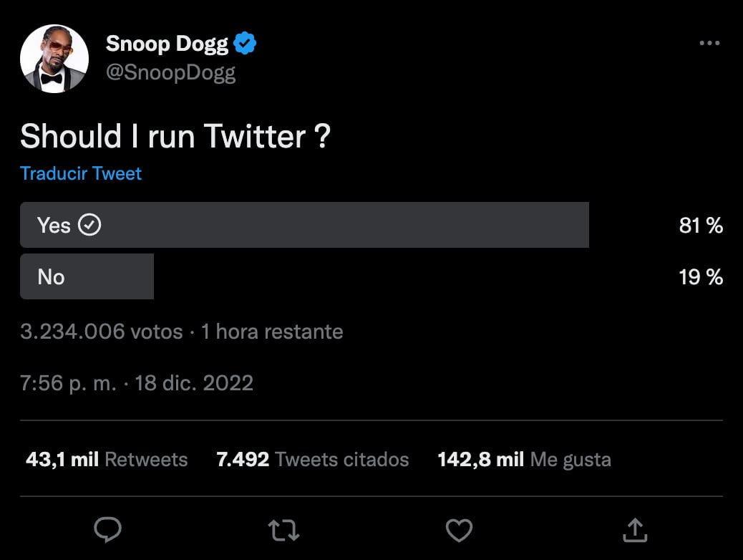Open Snoop Dogg's profile picture

point(54,59)
